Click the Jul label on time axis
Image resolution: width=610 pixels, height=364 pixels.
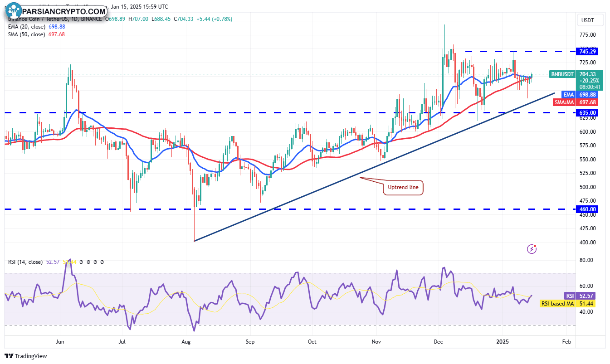[x=122, y=341]
